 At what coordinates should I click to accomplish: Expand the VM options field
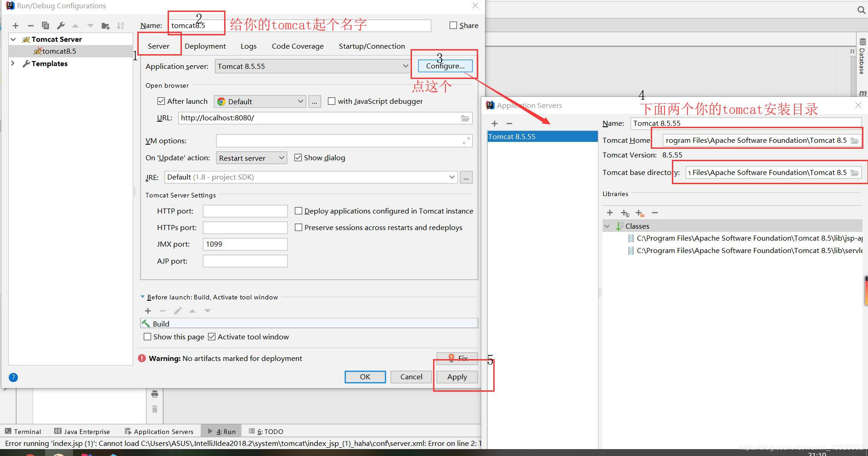pos(466,141)
